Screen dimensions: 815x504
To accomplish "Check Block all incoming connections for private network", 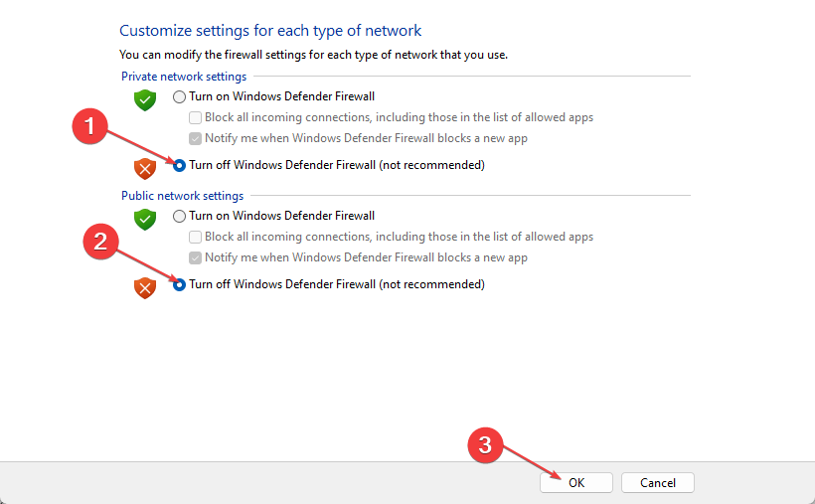I will (196, 117).
